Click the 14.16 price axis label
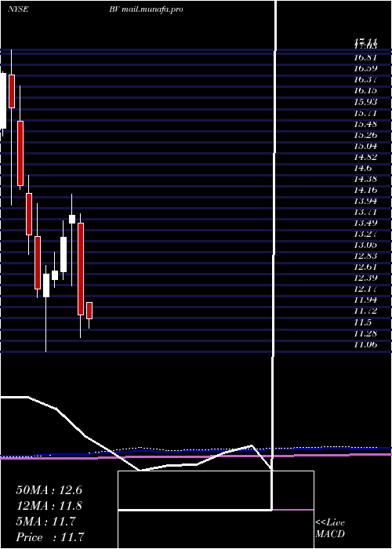The image size is (392, 549). [365, 190]
